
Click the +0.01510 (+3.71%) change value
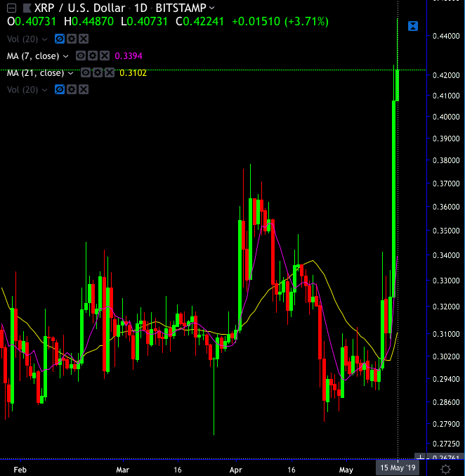point(280,22)
